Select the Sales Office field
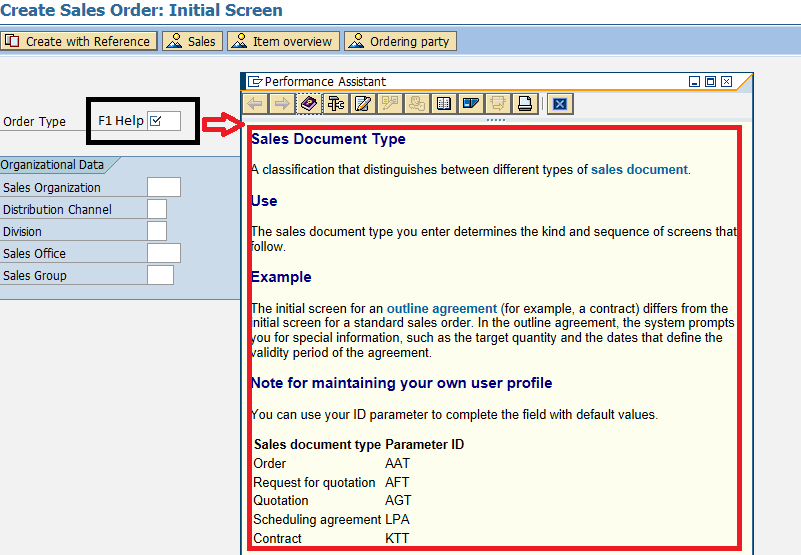Image resolution: width=801 pixels, height=555 pixels. click(163, 253)
